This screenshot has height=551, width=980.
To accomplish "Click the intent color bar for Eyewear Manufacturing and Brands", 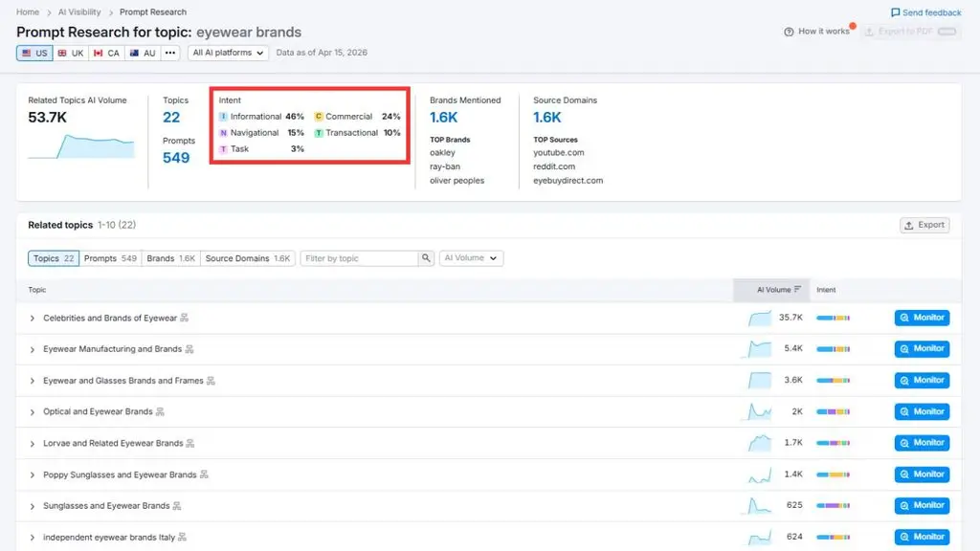I will click(834, 349).
